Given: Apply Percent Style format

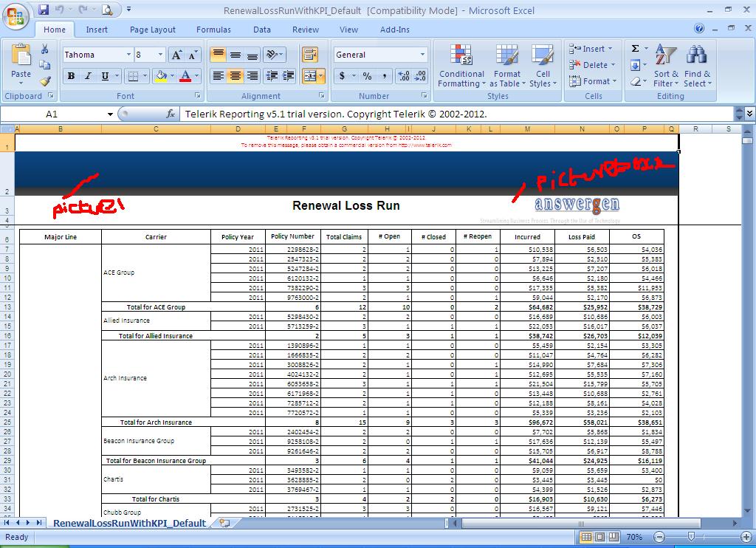Looking at the screenshot, I should 368,76.
